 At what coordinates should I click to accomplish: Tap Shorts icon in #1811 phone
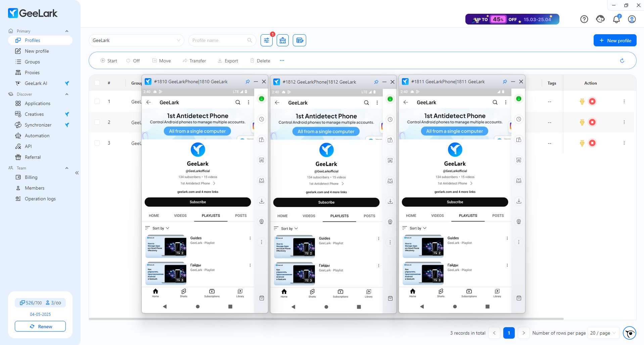coord(441,293)
